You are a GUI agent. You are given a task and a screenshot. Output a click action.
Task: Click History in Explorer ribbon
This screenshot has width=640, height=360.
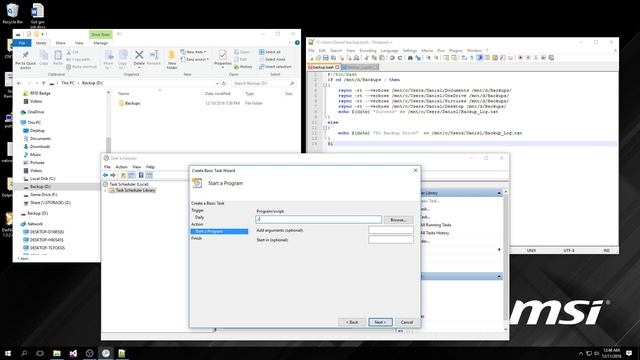[x=243, y=67]
